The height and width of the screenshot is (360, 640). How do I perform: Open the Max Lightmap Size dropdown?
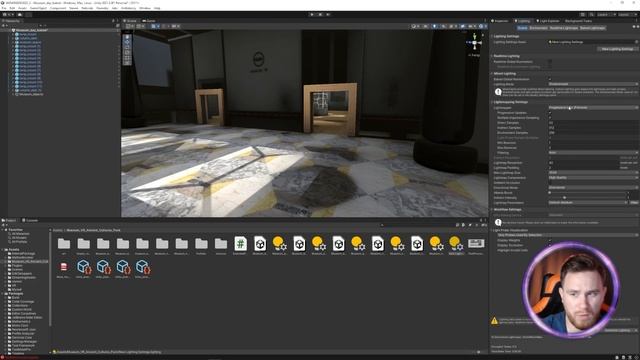point(593,173)
